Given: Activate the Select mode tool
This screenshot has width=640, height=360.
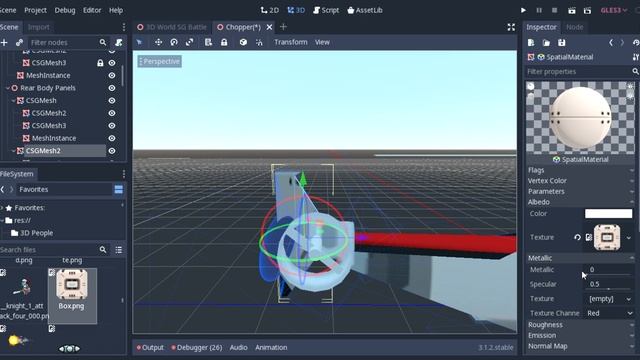Looking at the screenshot, I should click(140, 42).
